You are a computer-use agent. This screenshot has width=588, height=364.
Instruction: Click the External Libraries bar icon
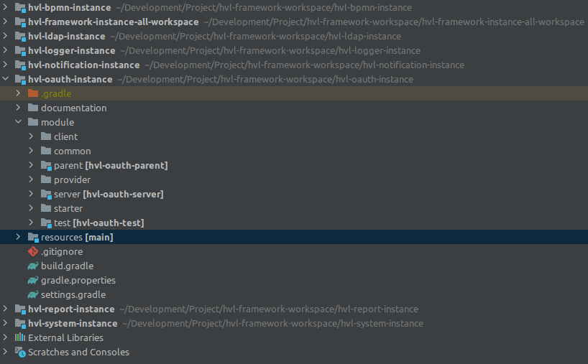[20, 337]
